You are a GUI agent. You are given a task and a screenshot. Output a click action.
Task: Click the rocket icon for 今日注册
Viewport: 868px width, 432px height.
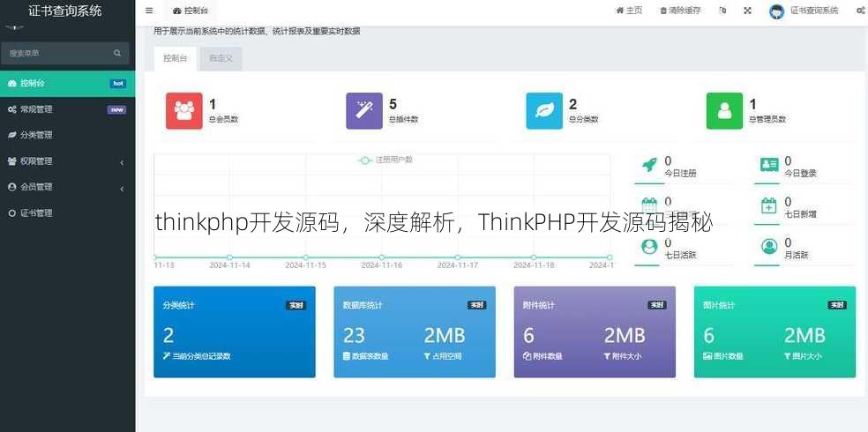649,164
